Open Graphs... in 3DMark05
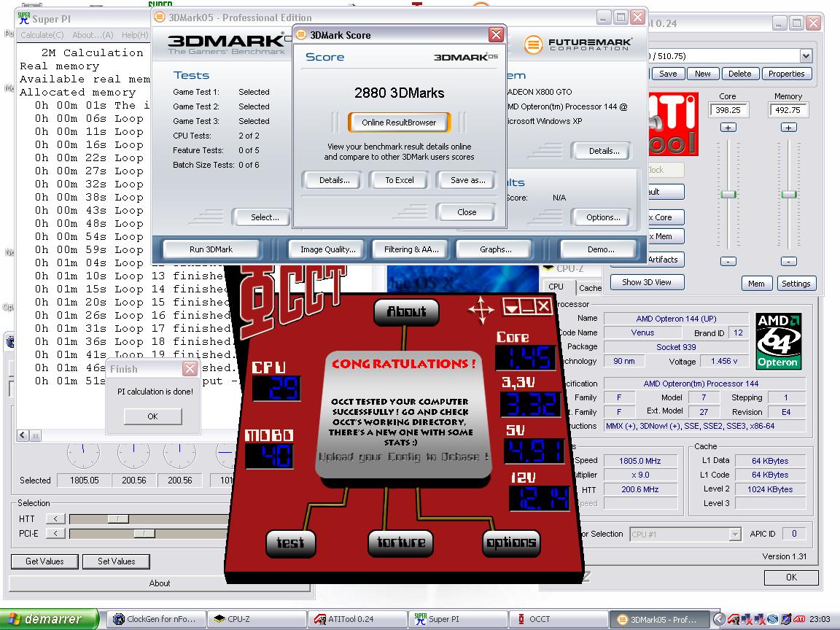Viewport: 840px width, 630px height. pos(496,249)
